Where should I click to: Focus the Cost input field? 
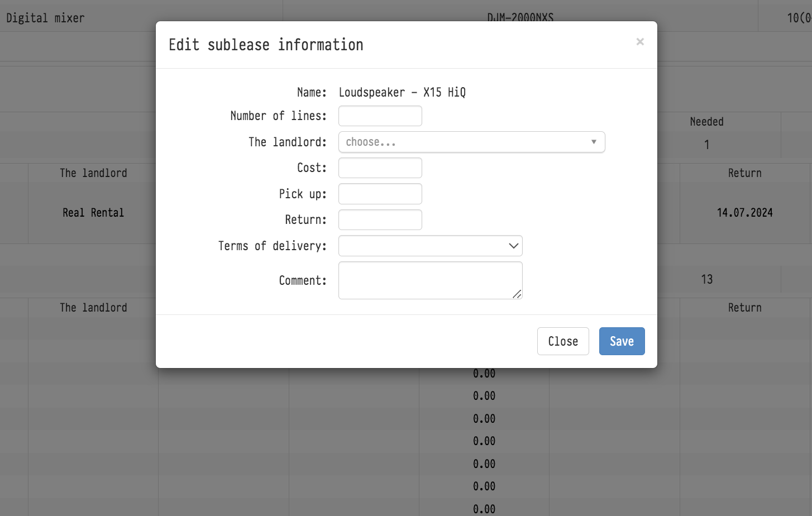(x=380, y=168)
